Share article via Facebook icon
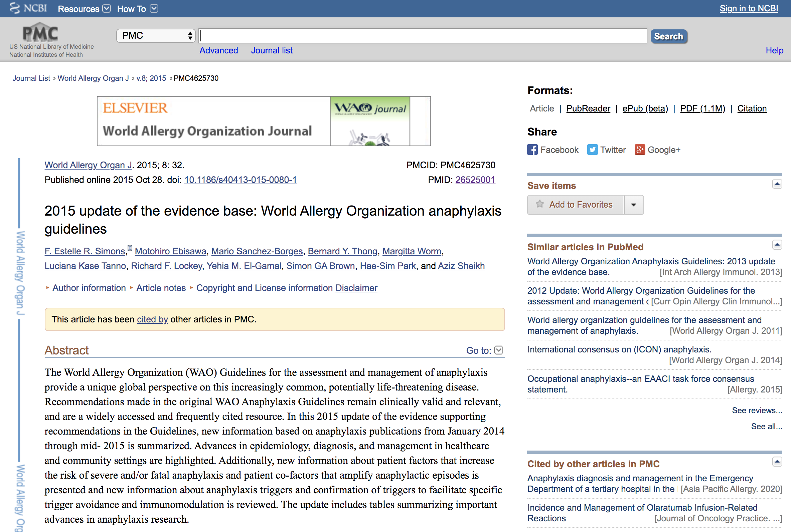Image resolution: width=791 pixels, height=532 pixels. click(532, 150)
